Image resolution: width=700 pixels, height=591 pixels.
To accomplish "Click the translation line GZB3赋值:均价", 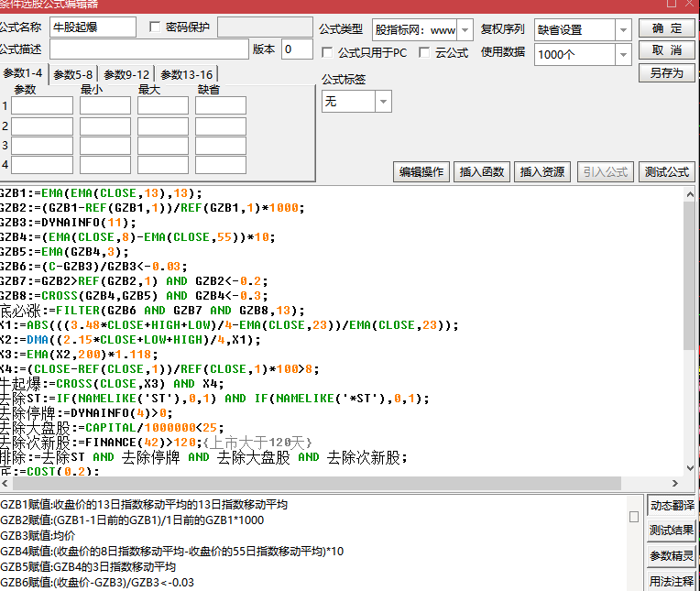I will [x=38, y=536].
